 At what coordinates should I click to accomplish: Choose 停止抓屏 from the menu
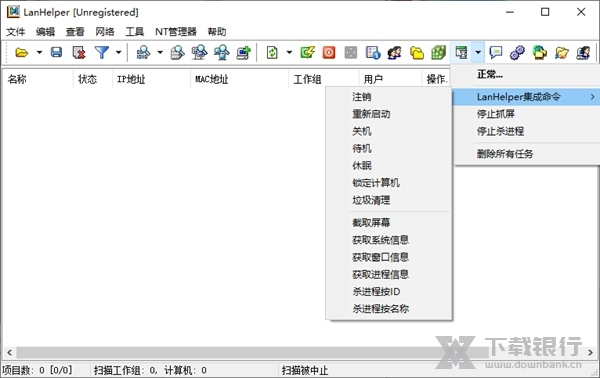tap(527, 114)
